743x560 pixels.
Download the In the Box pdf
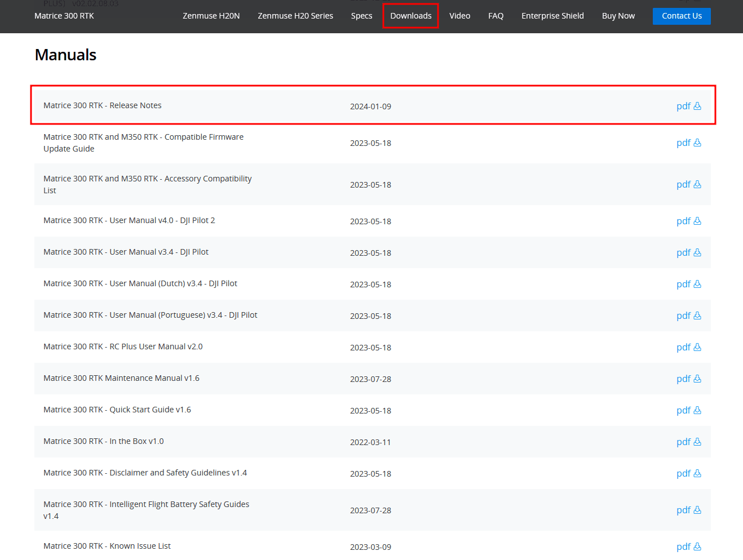click(688, 442)
